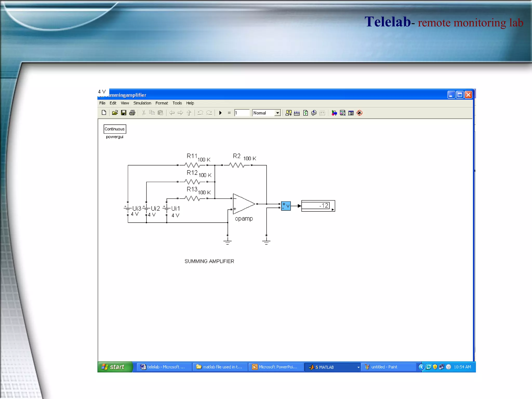Open the Library Browser icon
The height and width of the screenshot is (399, 532).
(334, 113)
